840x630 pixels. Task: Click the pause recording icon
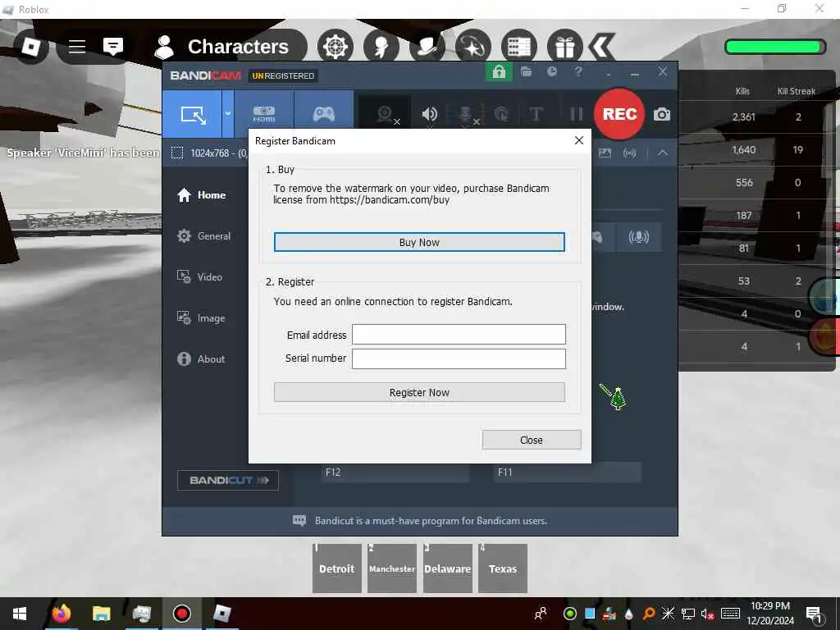click(577, 114)
